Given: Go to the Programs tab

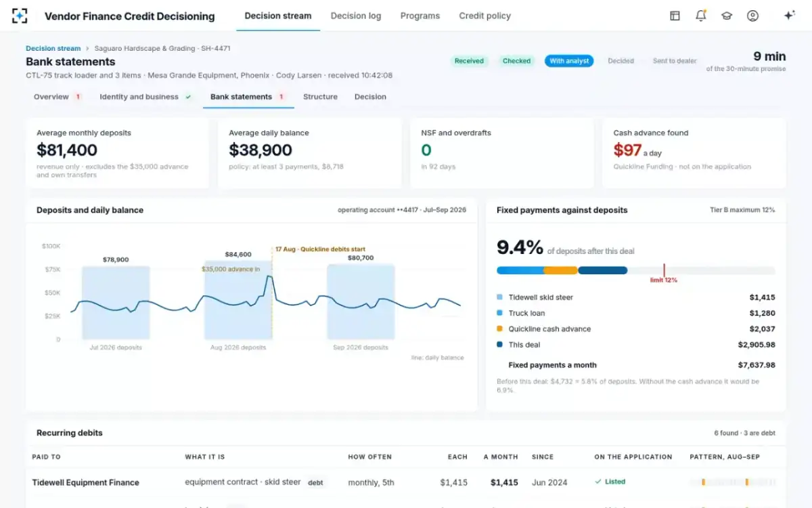Looking at the screenshot, I should 420,16.
